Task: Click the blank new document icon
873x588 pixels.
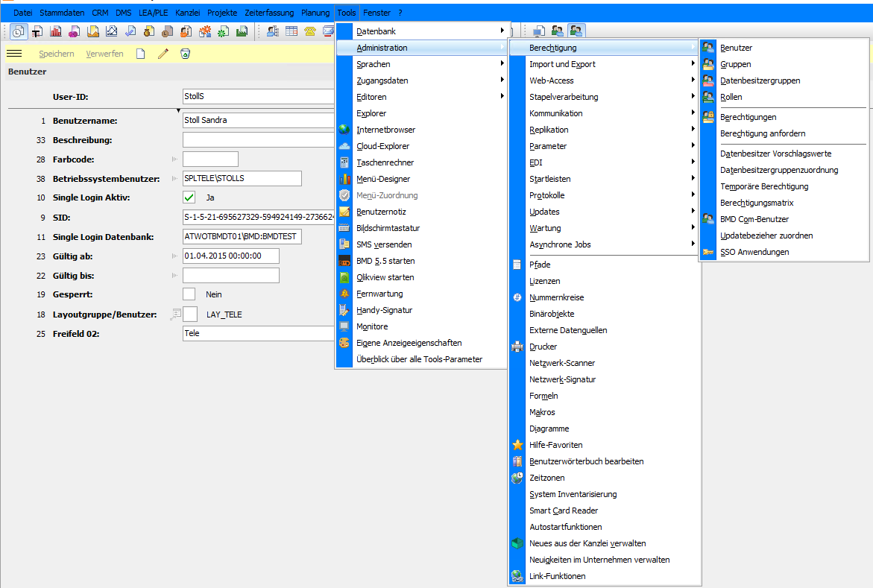Action: coord(141,54)
